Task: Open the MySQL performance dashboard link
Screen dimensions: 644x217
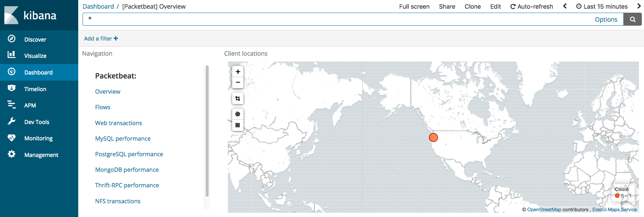Action: point(123,139)
